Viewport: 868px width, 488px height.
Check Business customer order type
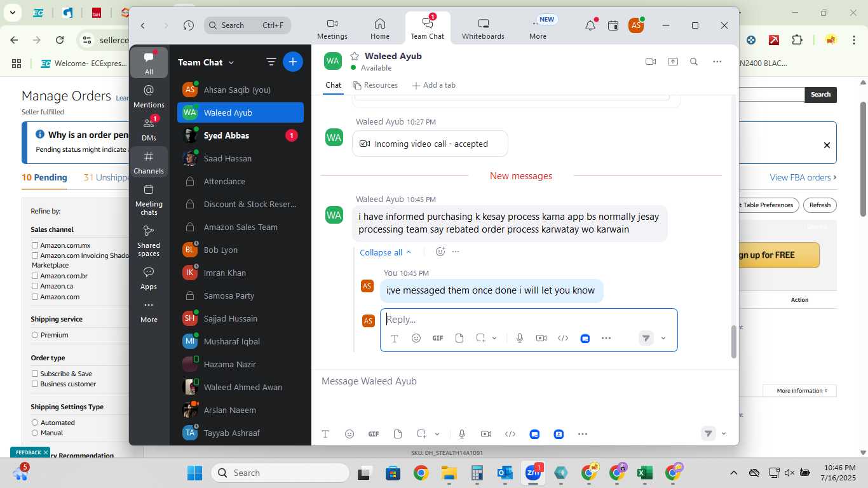36,384
